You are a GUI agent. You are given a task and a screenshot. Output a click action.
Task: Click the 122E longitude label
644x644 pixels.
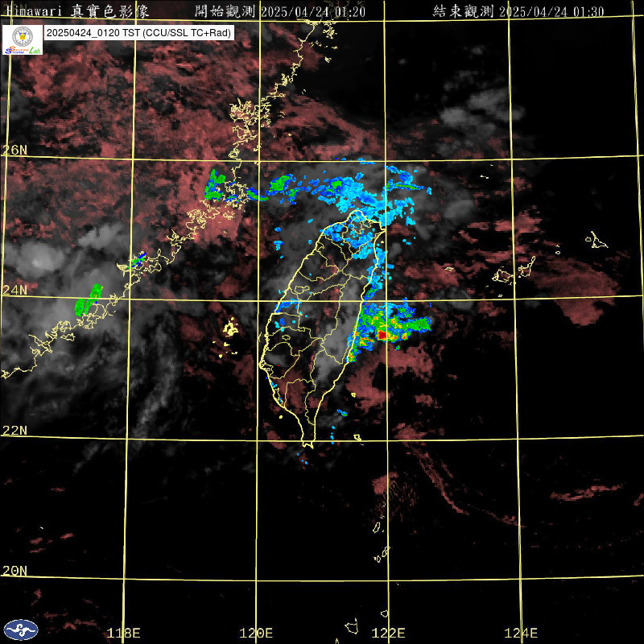(x=389, y=633)
